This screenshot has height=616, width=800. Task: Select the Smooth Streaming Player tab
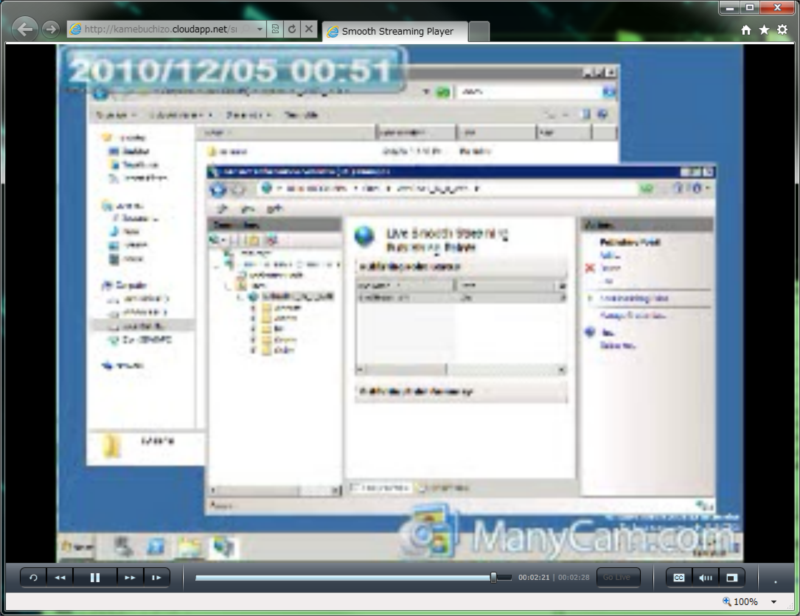(x=395, y=31)
